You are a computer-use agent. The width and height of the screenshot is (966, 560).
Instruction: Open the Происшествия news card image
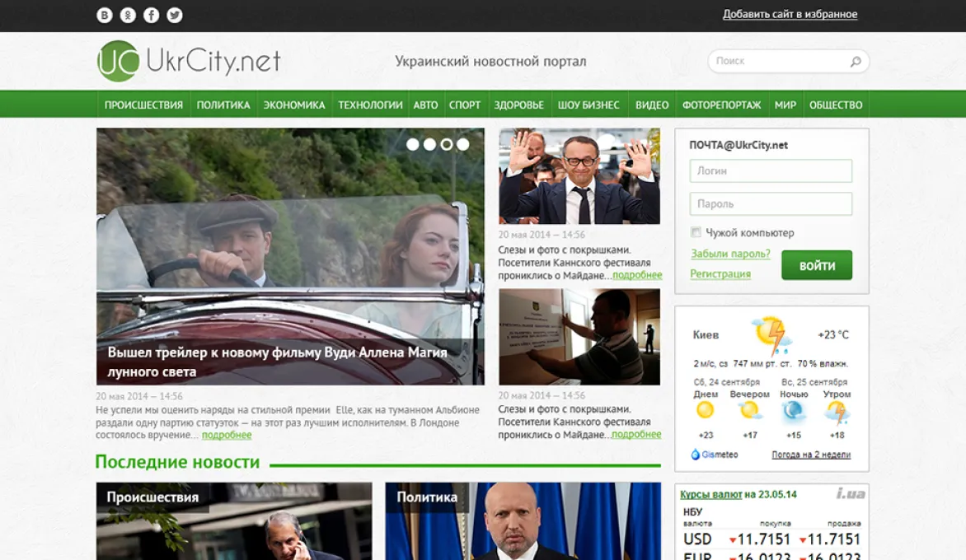pos(234,521)
